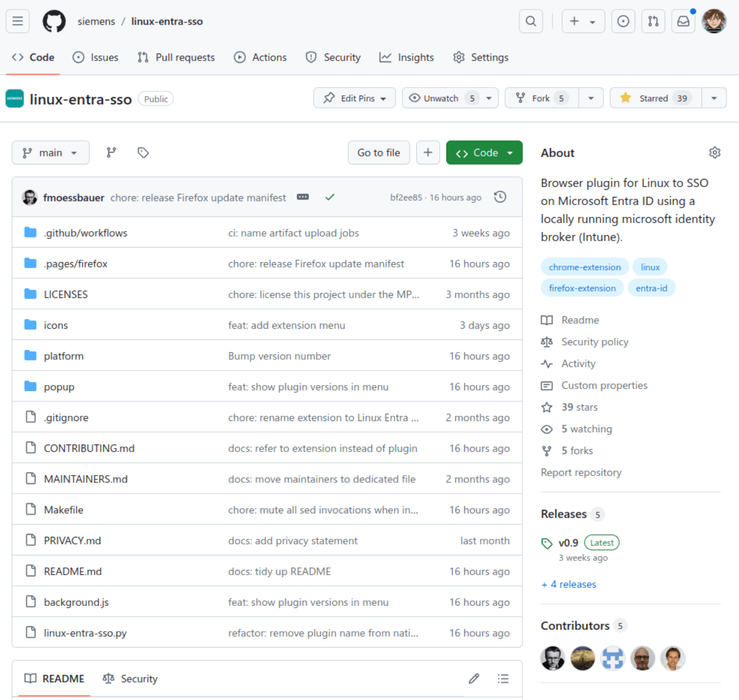Open commit history clock icon
Image resolution: width=739 pixels, height=700 pixels.
point(500,197)
